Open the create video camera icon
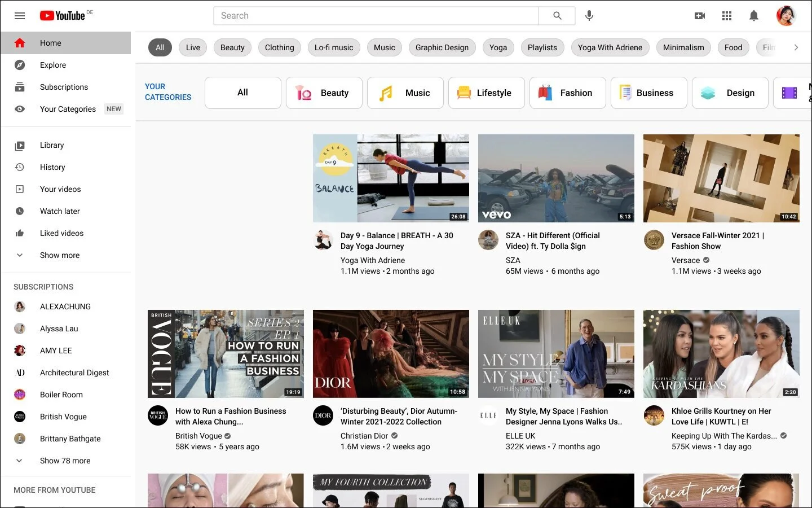 click(700, 16)
